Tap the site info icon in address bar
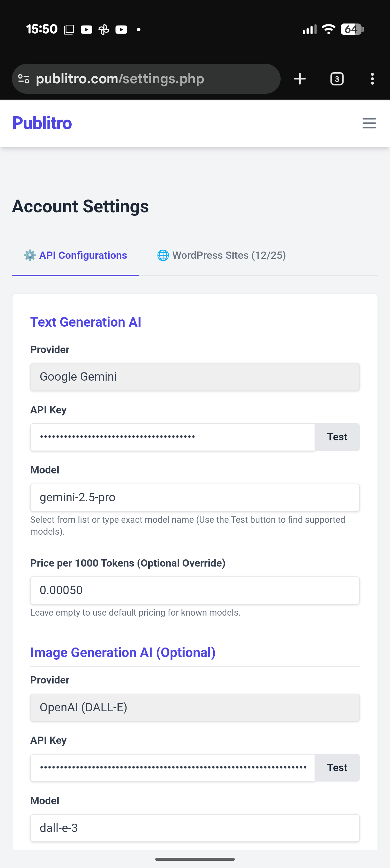The width and height of the screenshot is (390, 868). coord(24,79)
